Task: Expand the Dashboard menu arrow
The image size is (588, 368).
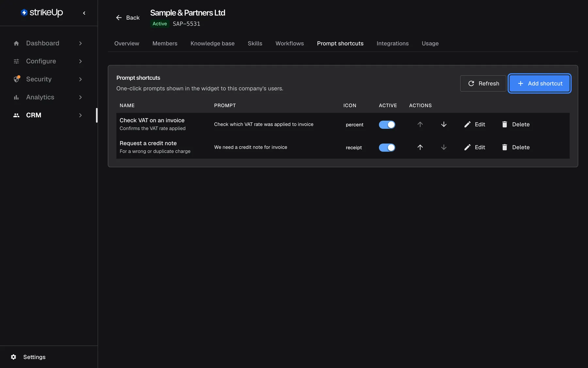Action: [80, 43]
